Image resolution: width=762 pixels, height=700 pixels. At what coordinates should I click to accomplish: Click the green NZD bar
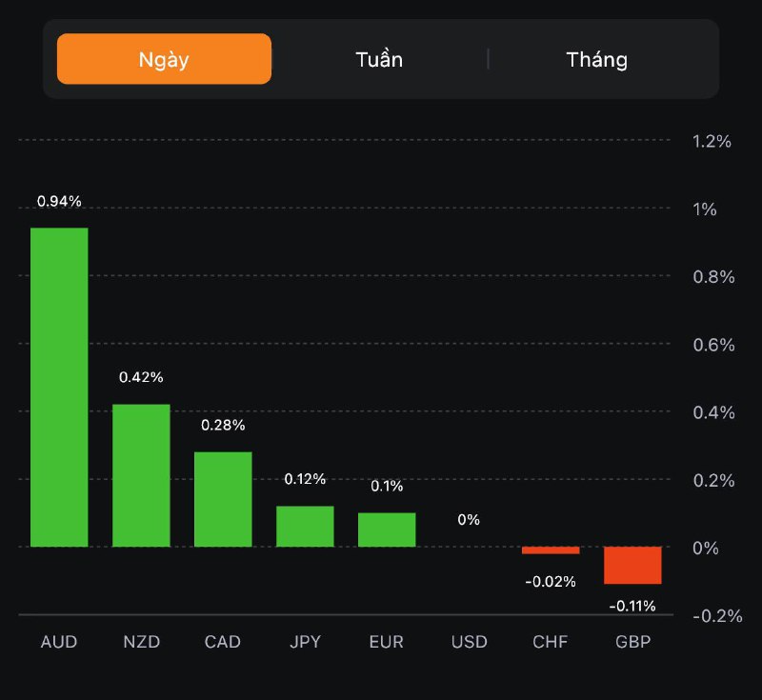click(141, 475)
